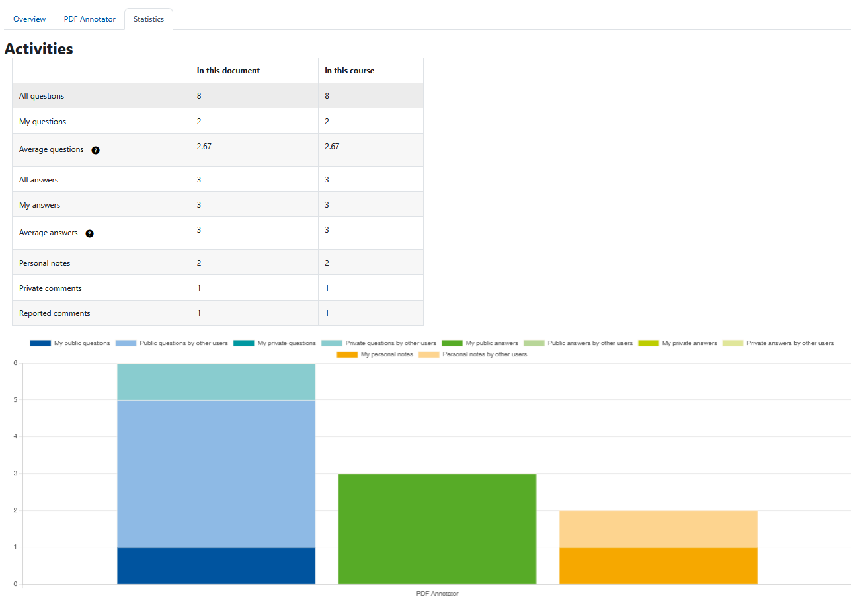Click the light blue questions bar segment
The height and width of the screenshot is (607, 868).
coord(216,473)
